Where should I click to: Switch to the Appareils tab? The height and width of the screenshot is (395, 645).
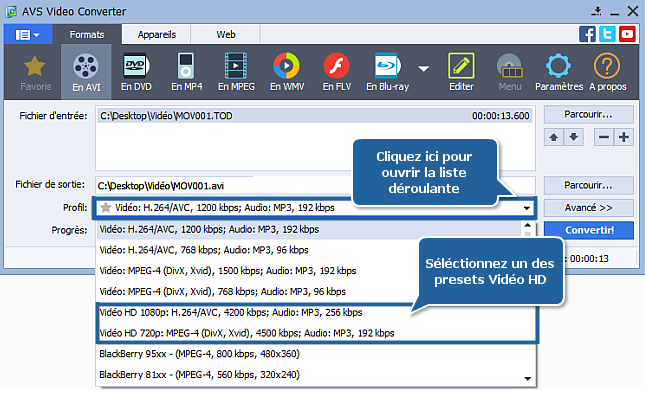[x=157, y=35]
